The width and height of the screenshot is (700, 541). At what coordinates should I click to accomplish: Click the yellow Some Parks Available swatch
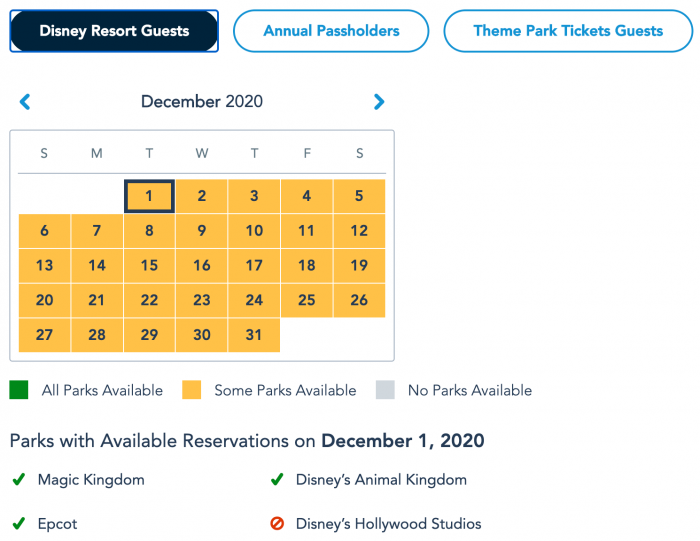tap(192, 390)
